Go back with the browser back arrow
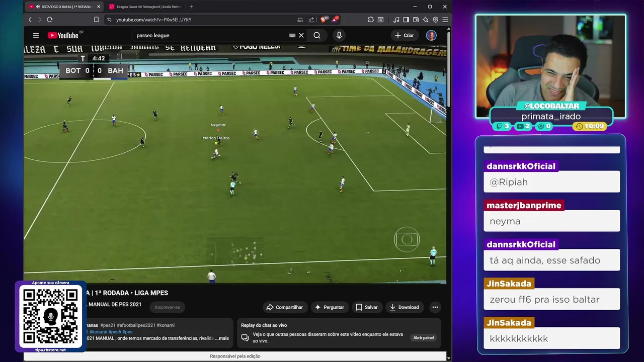Screen dimensions: 644x362 pyautogui.click(x=30, y=20)
